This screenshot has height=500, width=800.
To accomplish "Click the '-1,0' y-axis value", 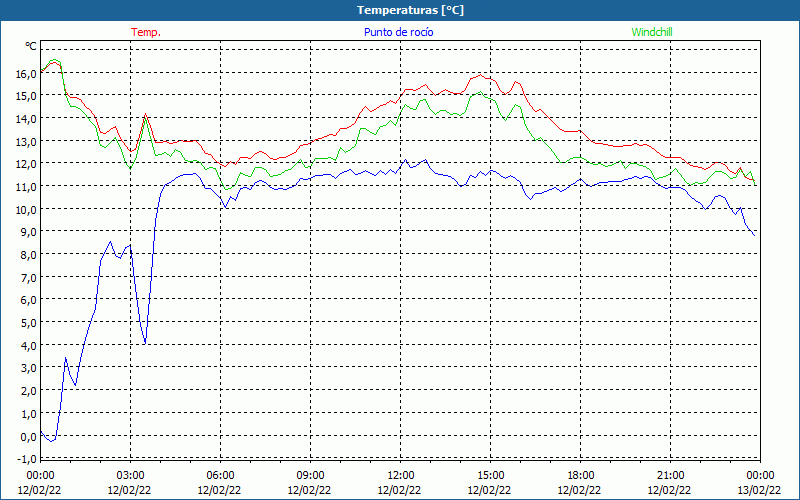I will (27, 459).
